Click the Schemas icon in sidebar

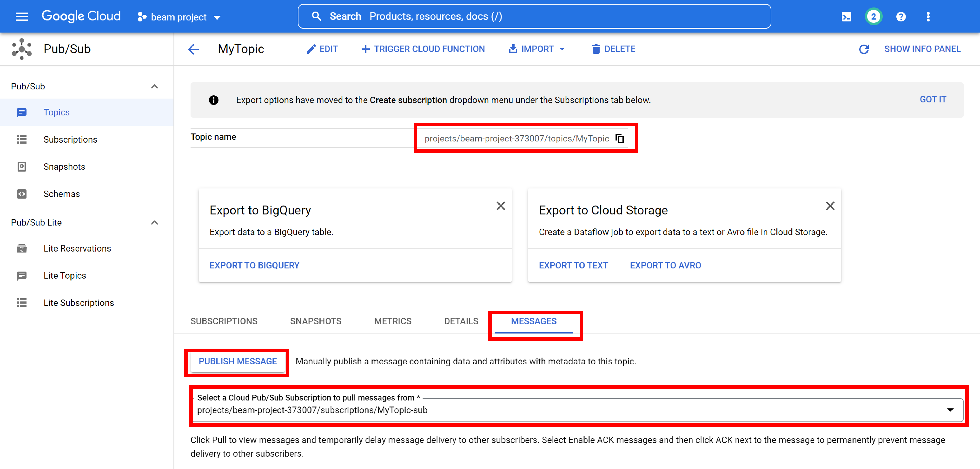pos(22,194)
